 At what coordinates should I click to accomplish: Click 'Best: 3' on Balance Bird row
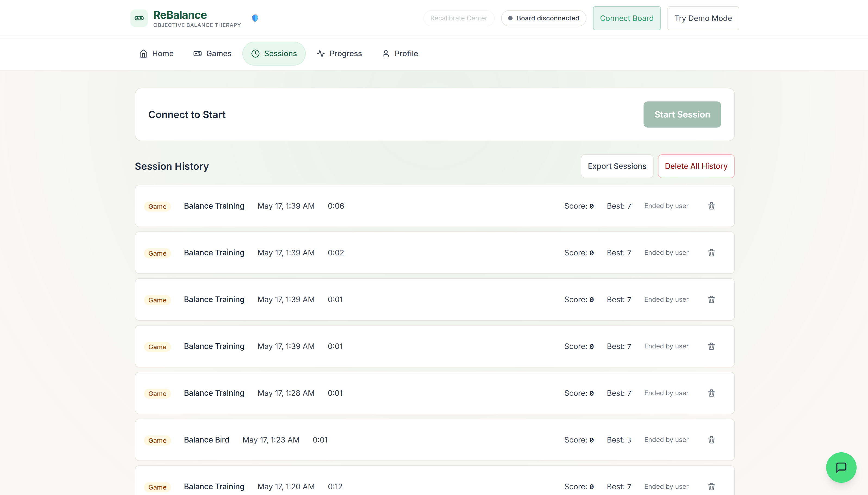click(619, 440)
